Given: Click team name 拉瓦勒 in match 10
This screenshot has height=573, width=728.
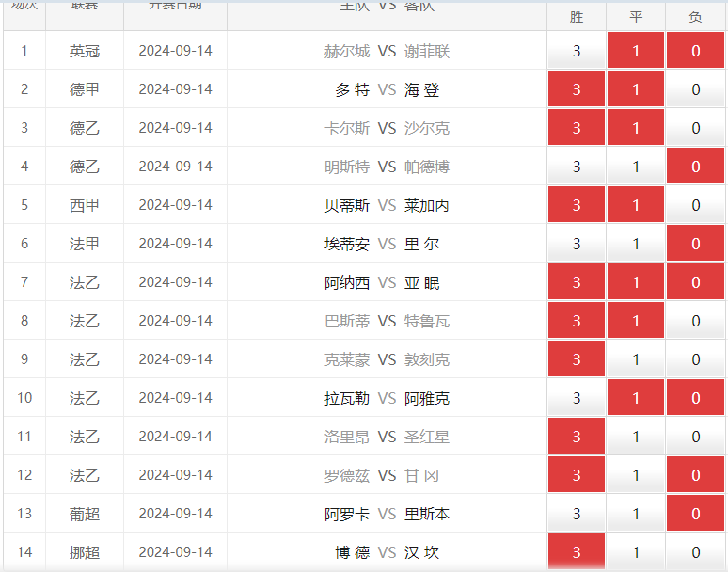Looking at the screenshot, I should (x=347, y=398).
